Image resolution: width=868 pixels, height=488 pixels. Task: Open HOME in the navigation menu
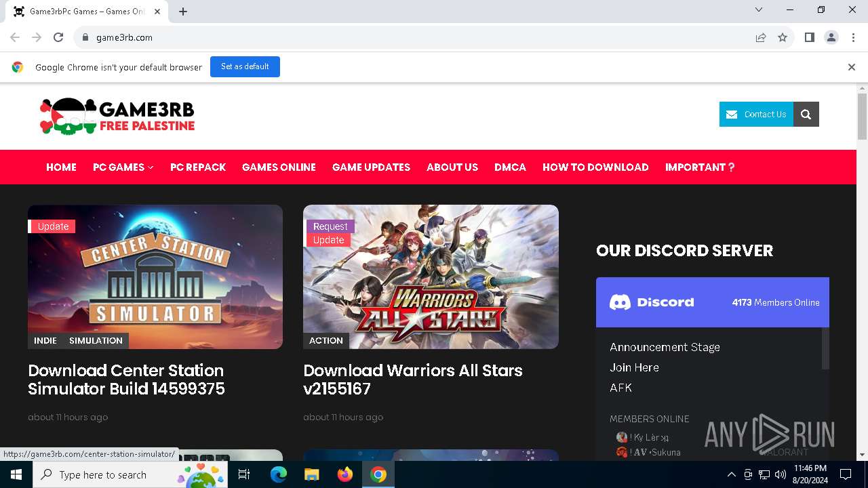61,167
